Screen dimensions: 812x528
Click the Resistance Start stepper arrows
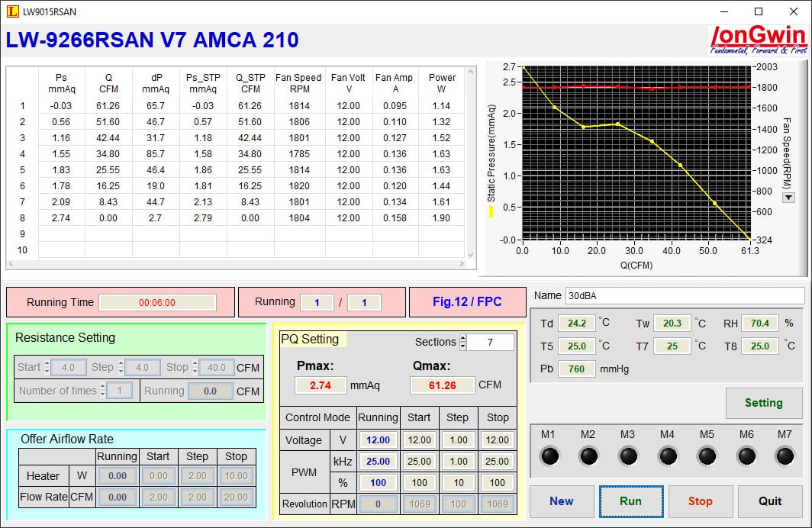coord(47,367)
